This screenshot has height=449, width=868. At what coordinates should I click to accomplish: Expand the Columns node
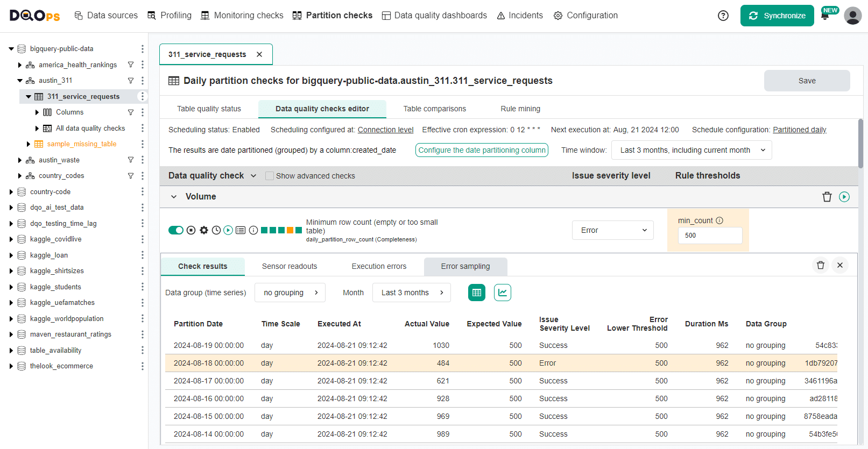[x=37, y=112]
